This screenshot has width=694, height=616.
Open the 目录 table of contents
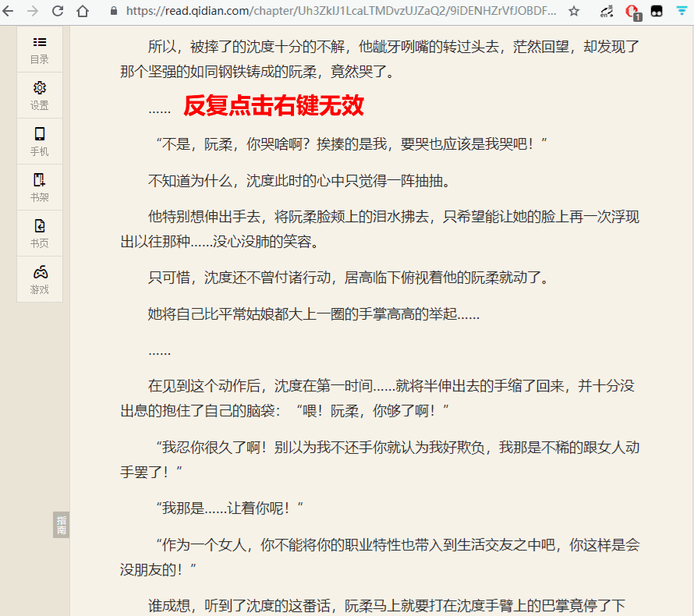40,50
